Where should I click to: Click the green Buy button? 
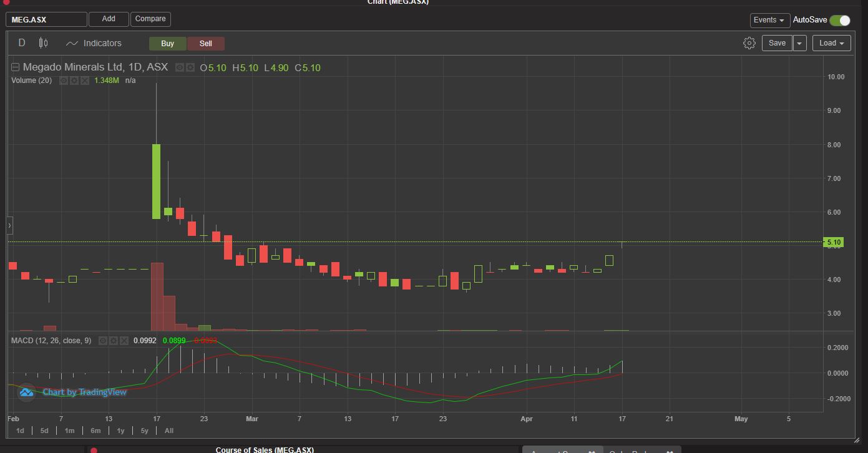point(167,44)
